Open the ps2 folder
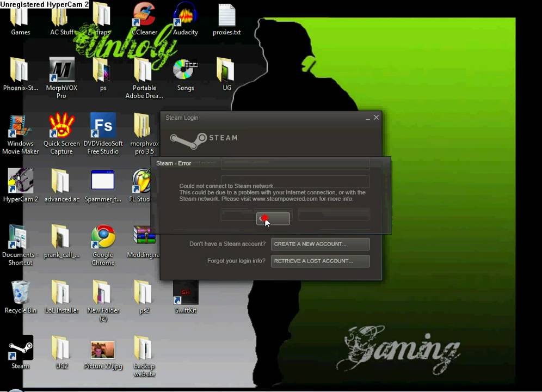The height and width of the screenshot is (392, 542). coord(144,297)
